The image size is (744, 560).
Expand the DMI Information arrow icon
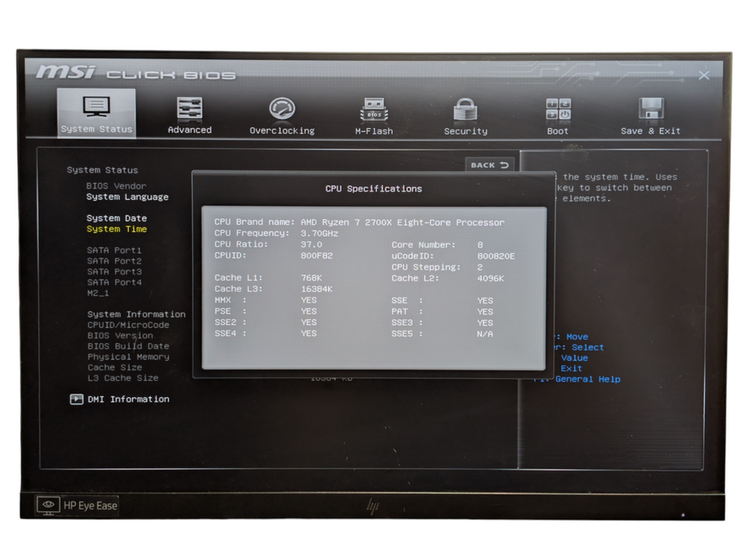point(76,399)
